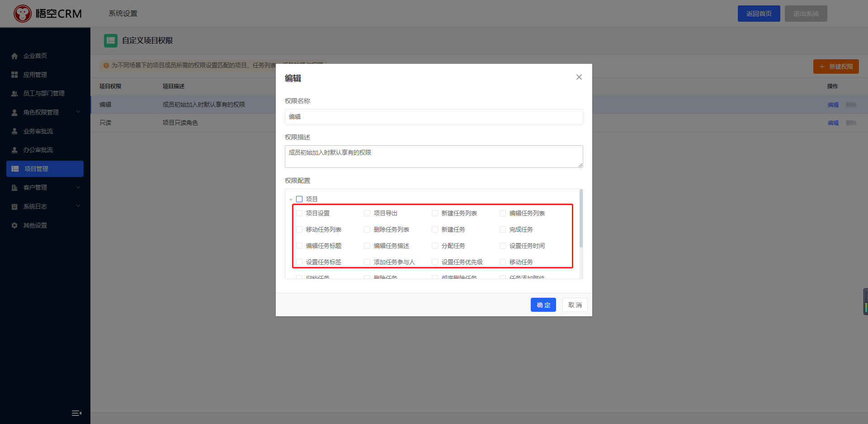Collapse the sidebar with the bottom menu icon
Screen dimensions: 868x424
tap(76, 413)
